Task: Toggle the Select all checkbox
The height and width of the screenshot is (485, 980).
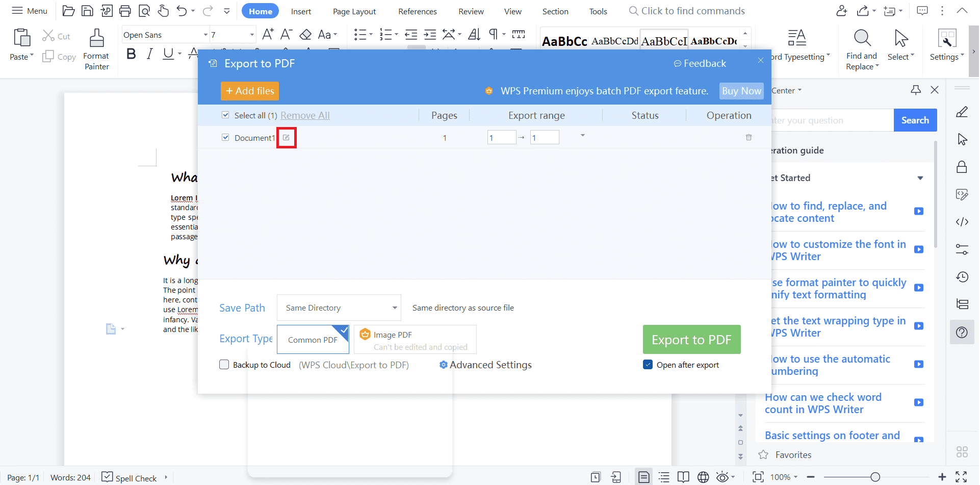Action: 225,115
